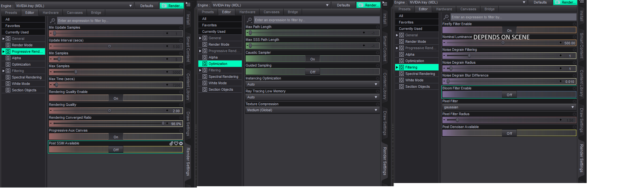644x193 pixels.
Task: Click the Defaults button in the rightmost panel
Action: [x=540, y=2]
